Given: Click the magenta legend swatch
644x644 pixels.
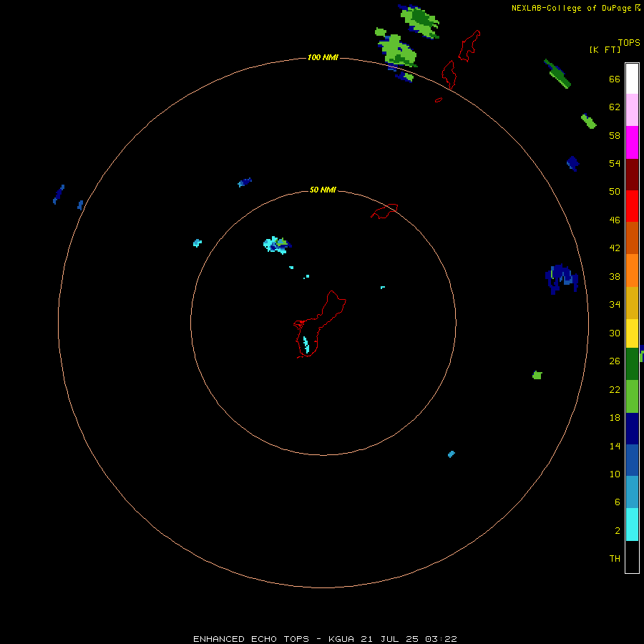Looking at the screenshot, I should coord(632,142).
